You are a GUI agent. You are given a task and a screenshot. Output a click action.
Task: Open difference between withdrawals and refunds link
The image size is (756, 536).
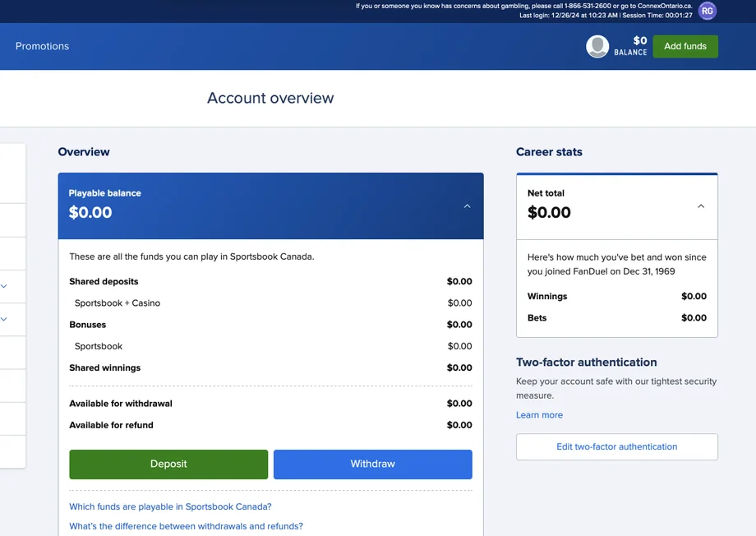point(186,526)
